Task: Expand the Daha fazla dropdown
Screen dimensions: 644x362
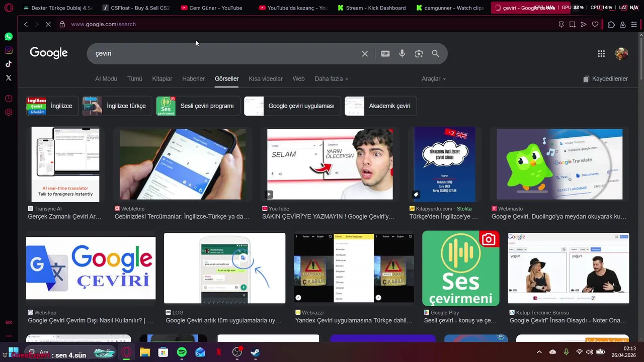Action: (x=331, y=79)
